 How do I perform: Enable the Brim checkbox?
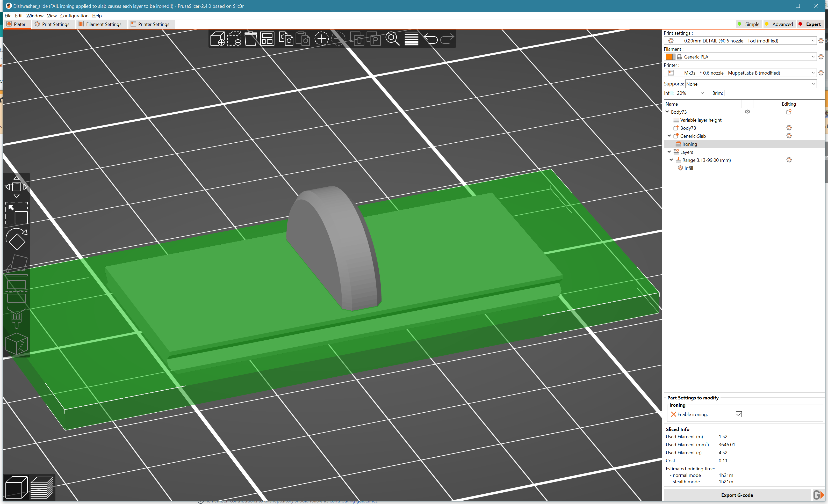click(x=727, y=93)
